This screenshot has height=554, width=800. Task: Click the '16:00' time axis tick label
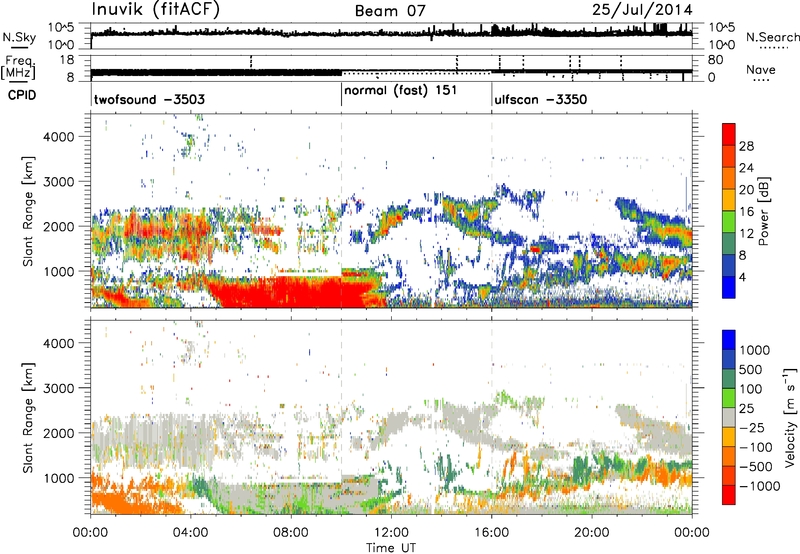click(491, 533)
